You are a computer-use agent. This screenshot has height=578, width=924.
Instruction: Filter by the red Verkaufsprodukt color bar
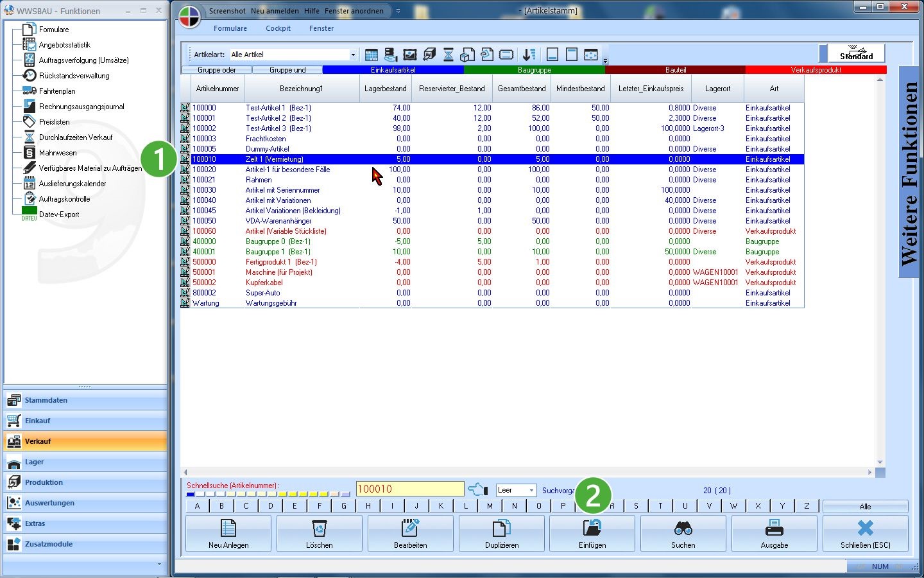pyautogui.click(x=816, y=70)
